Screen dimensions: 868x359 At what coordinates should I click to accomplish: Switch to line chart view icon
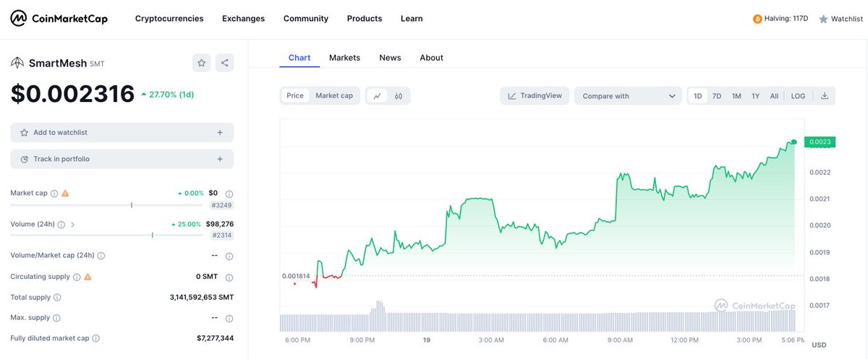pyautogui.click(x=377, y=95)
